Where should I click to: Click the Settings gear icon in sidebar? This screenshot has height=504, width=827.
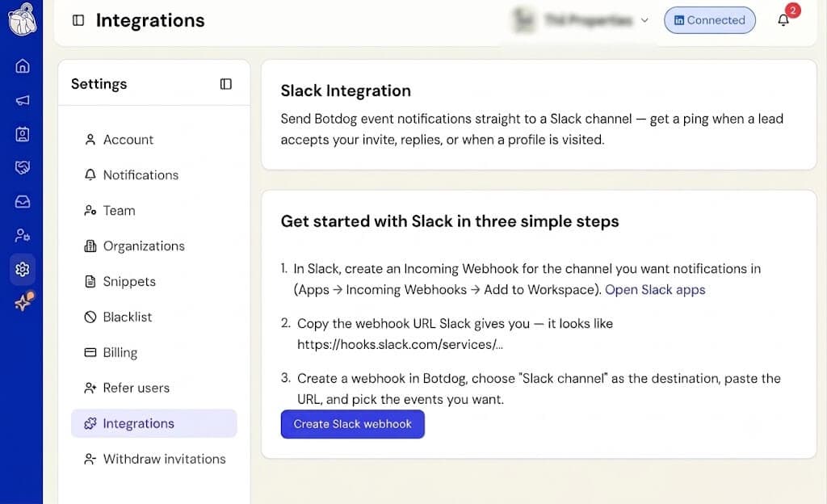coord(22,270)
